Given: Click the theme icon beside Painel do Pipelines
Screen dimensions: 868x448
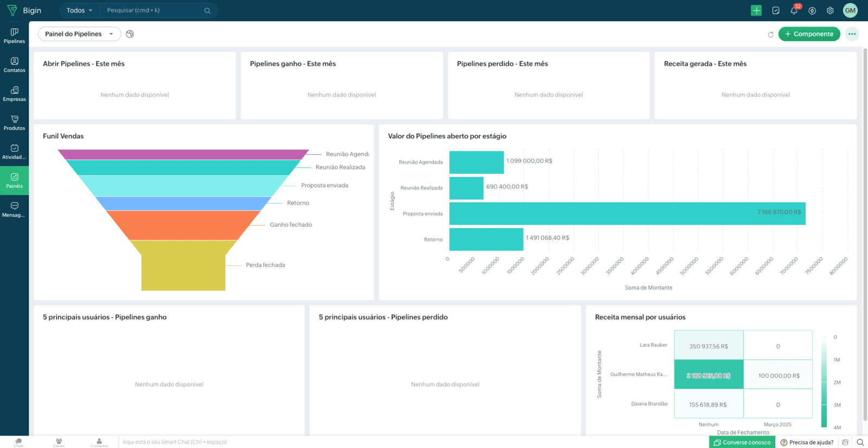Looking at the screenshot, I should [130, 34].
